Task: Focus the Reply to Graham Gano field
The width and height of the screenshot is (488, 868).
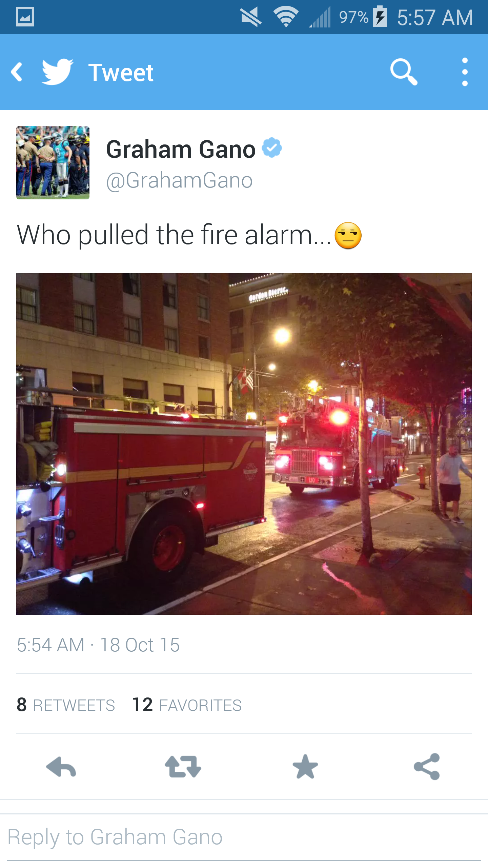Action: [244, 837]
